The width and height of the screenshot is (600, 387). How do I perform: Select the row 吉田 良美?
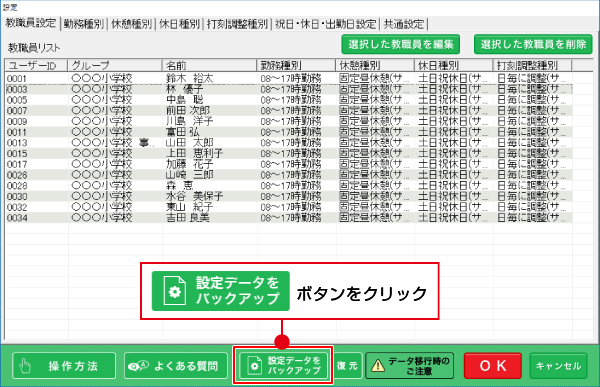point(289,218)
